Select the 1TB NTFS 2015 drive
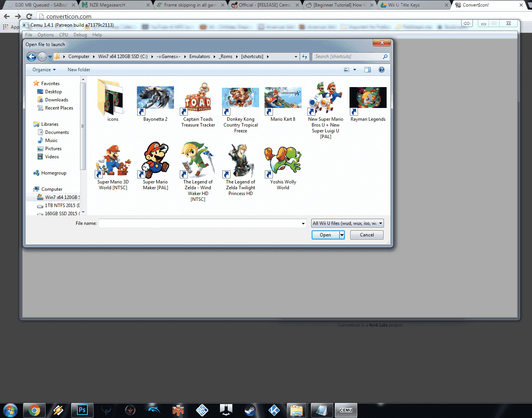Screen dimensions: 532x418 click(x=58, y=206)
